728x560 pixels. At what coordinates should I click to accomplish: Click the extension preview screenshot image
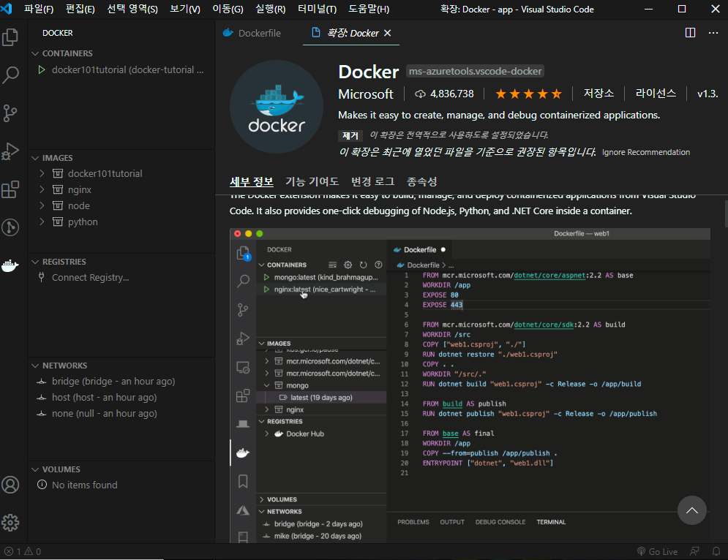(470, 385)
